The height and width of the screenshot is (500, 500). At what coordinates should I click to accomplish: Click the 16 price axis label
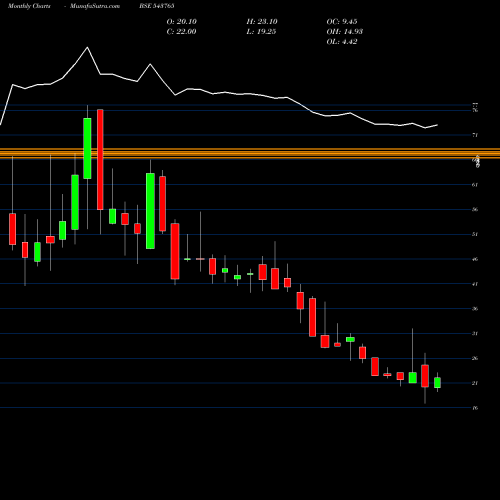click(475, 408)
